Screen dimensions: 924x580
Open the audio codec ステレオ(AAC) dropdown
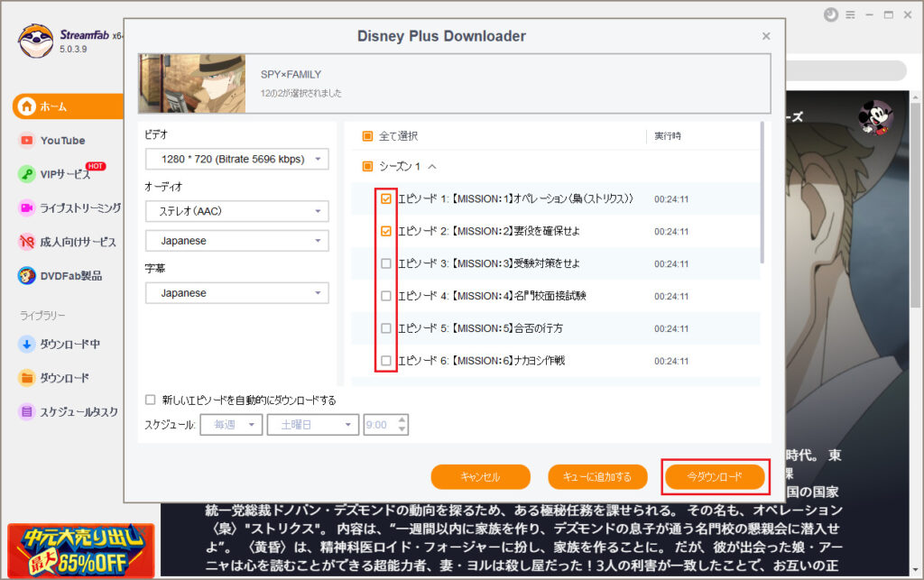[237, 211]
